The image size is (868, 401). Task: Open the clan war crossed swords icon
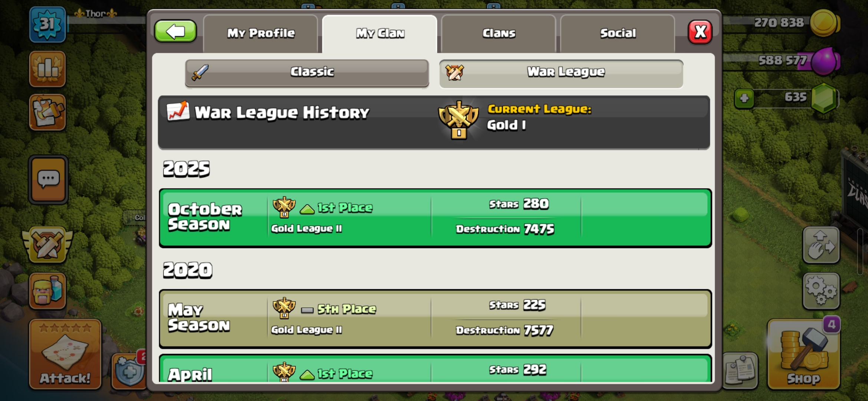47,244
